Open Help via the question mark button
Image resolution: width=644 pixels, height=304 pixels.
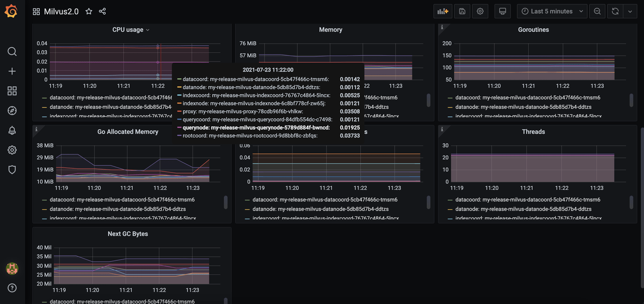[x=12, y=287]
